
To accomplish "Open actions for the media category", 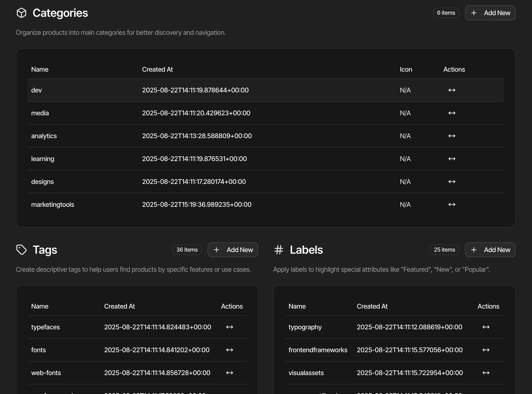I will (x=452, y=113).
